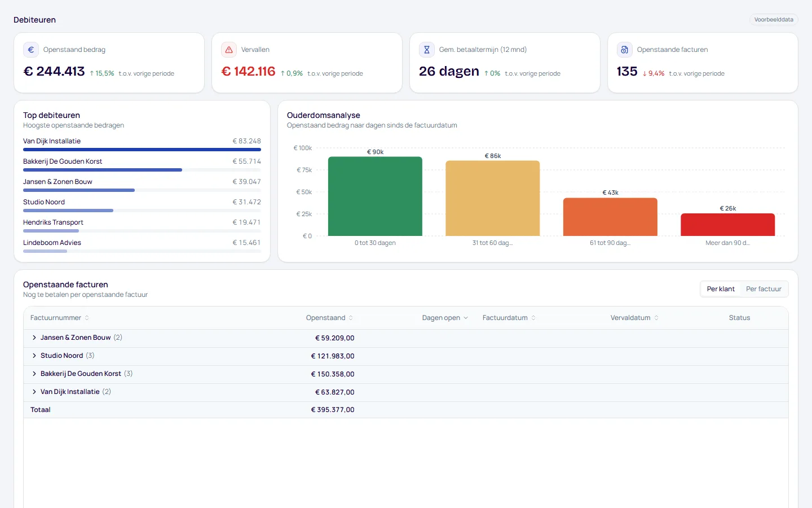The width and height of the screenshot is (812, 508).
Task: Click the invoice icon beside Openstaande facturen card
Action: [624, 50]
